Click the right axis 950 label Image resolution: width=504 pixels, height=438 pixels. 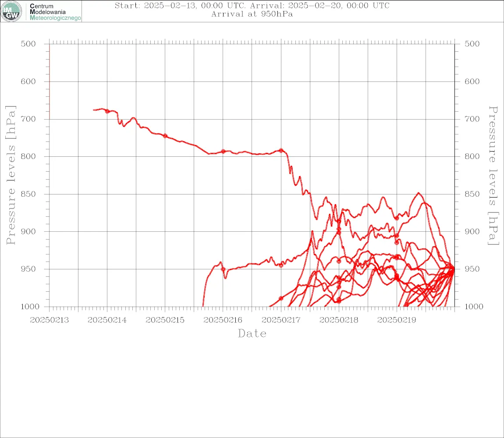pyautogui.click(x=472, y=269)
